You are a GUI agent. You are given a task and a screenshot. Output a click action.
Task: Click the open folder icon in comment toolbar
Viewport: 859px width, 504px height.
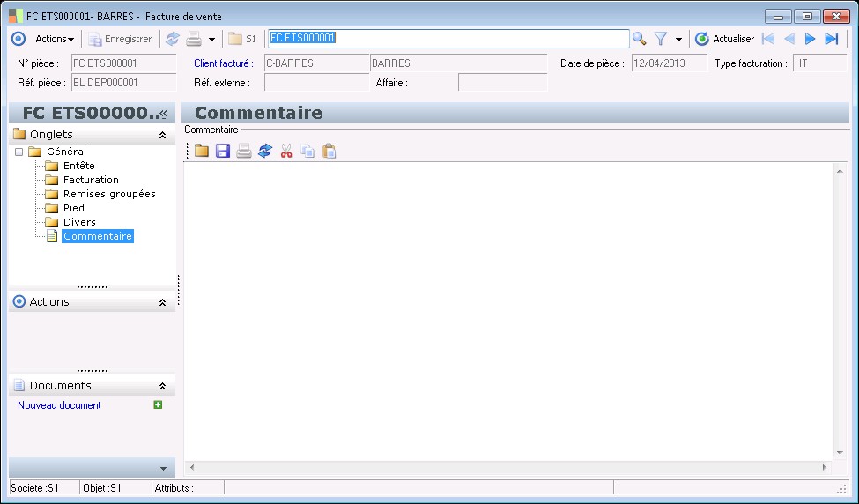tap(202, 151)
